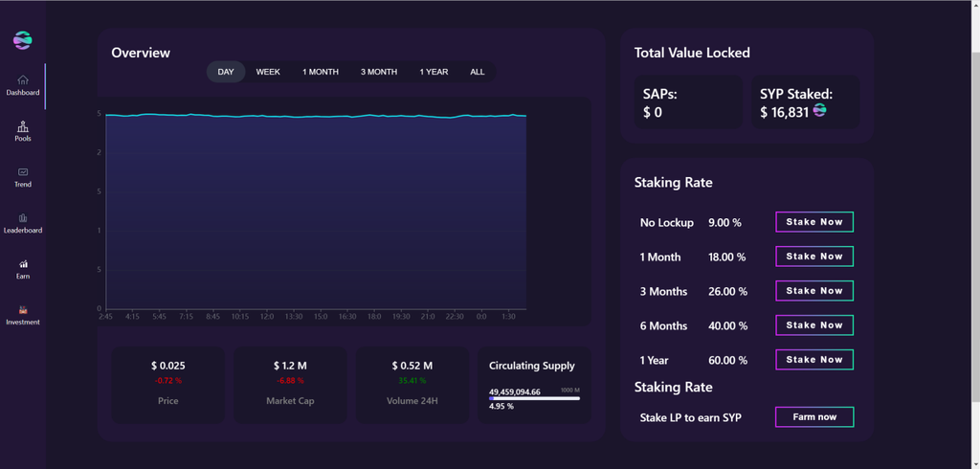Click the 60.00 % staking rate
Viewport: 980px width, 469px height.
click(728, 361)
